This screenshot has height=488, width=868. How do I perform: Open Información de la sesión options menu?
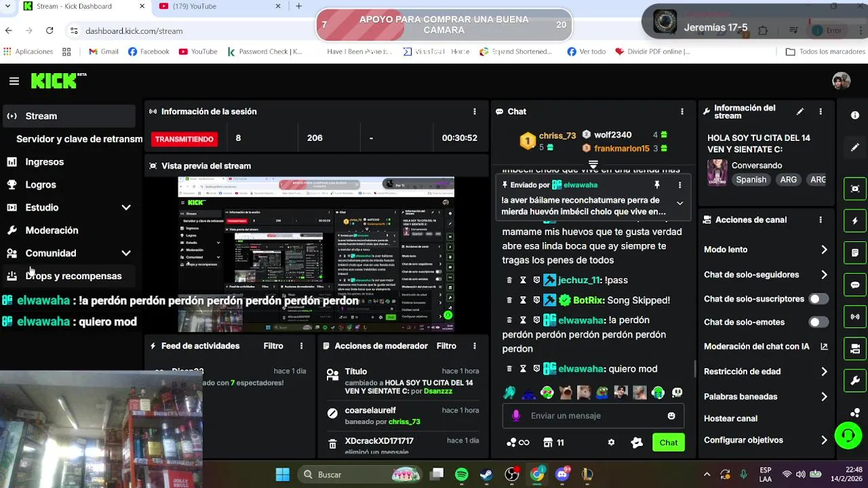475,112
